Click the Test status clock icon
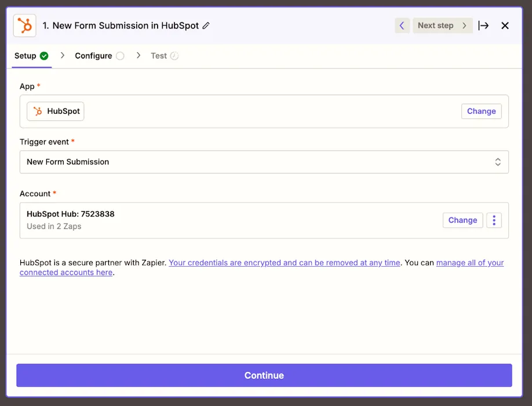Screen dimensions: 532x406 click(x=174, y=56)
